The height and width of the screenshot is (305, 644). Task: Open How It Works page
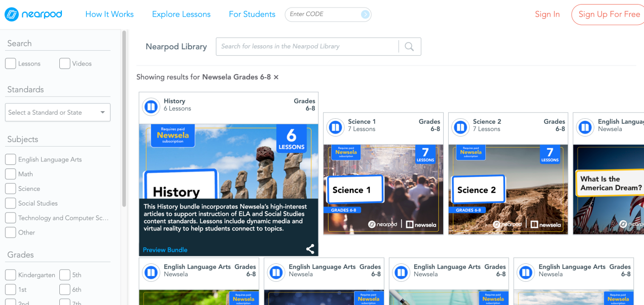pos(110,14)
